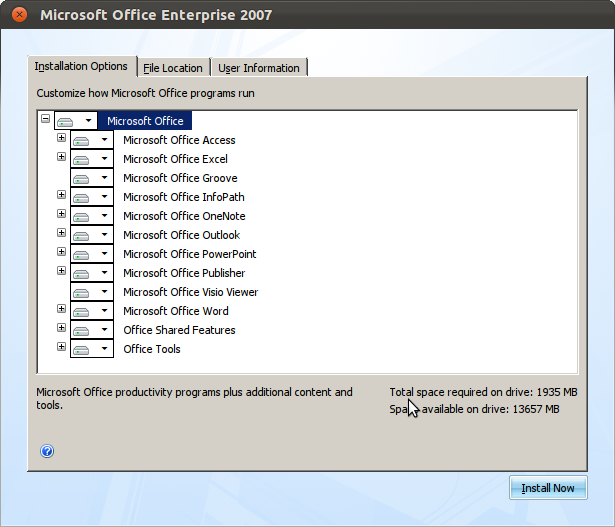Open install-state dropdown arrow for Visio Viewer
The width and height of the screenshot is (615, 527).
(x=104, y=291)
